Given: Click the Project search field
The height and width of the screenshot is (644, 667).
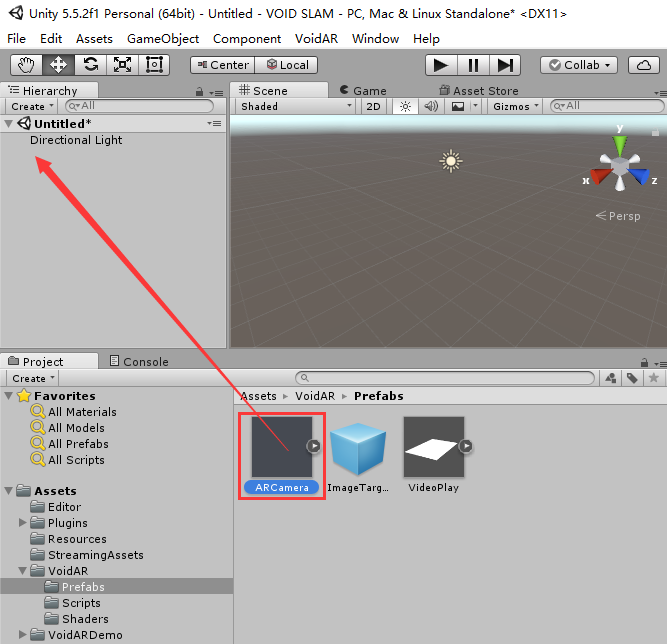Looking at the screenshot, I should coord(445,378).
